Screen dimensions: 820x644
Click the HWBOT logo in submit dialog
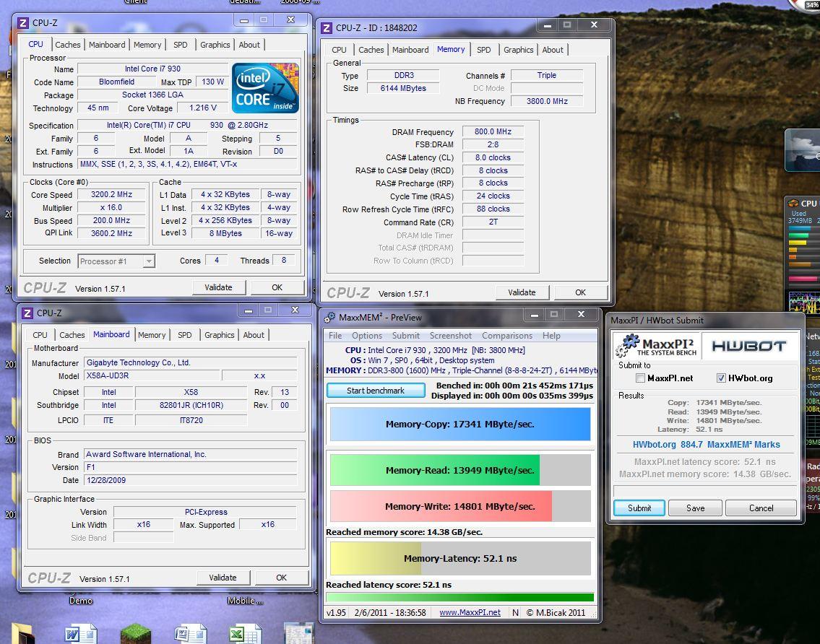click(749, 346)
